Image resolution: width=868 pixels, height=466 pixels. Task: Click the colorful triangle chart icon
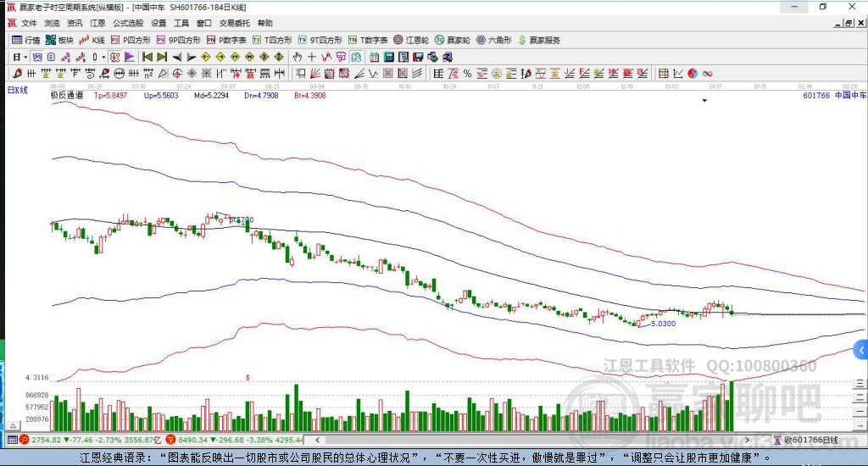[129, 57]
